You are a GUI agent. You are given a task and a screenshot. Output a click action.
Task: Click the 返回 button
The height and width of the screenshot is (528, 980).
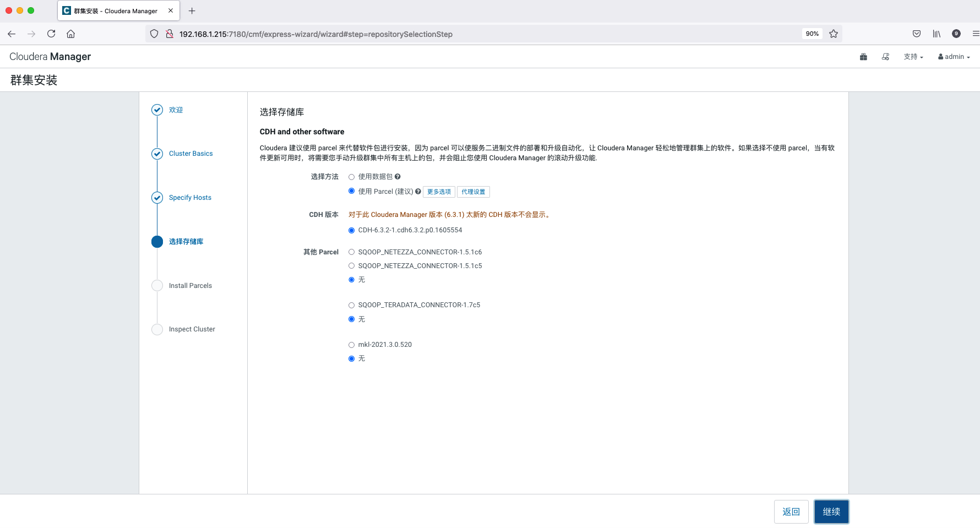tap(791, 511)
